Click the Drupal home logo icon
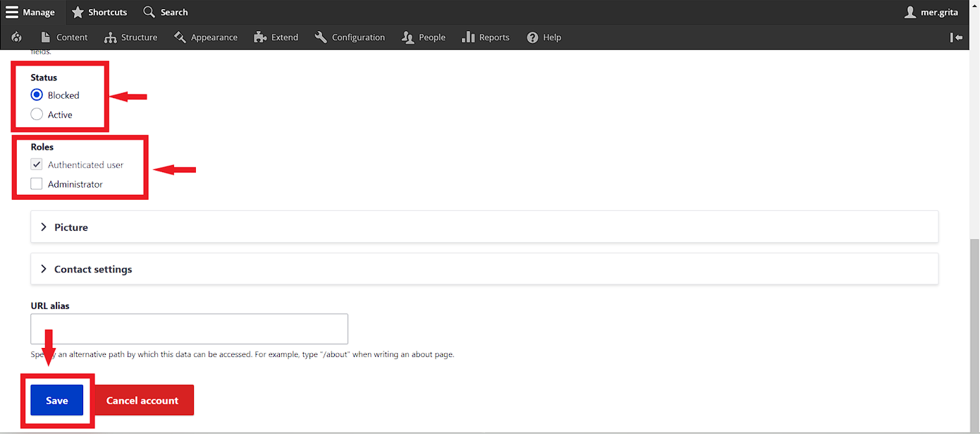 pos(16,37)
